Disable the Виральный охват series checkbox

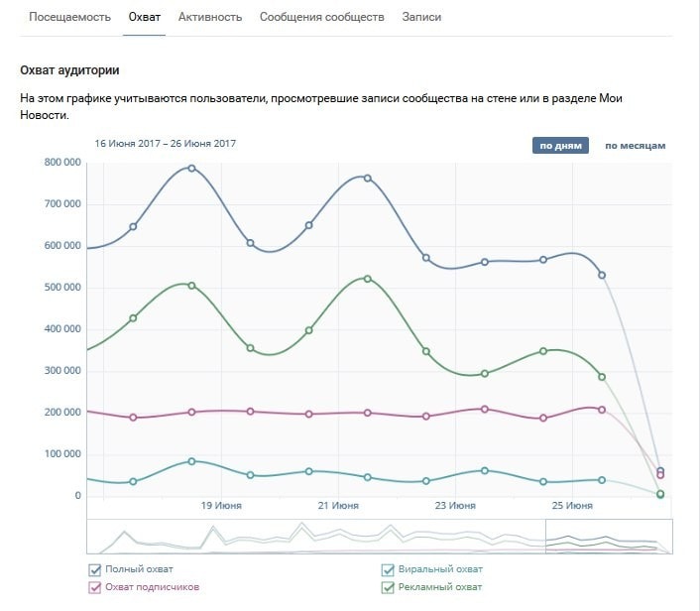click(x=389, y=569)
